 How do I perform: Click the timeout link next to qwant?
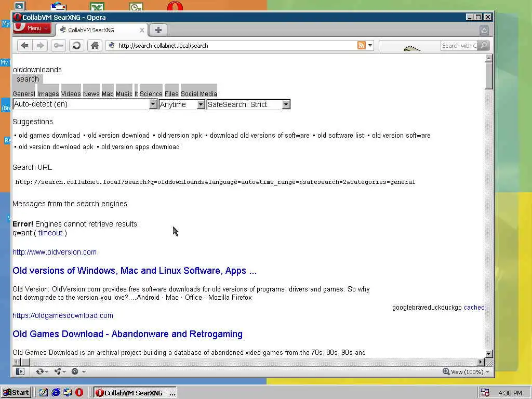click(x=50, y=233)
